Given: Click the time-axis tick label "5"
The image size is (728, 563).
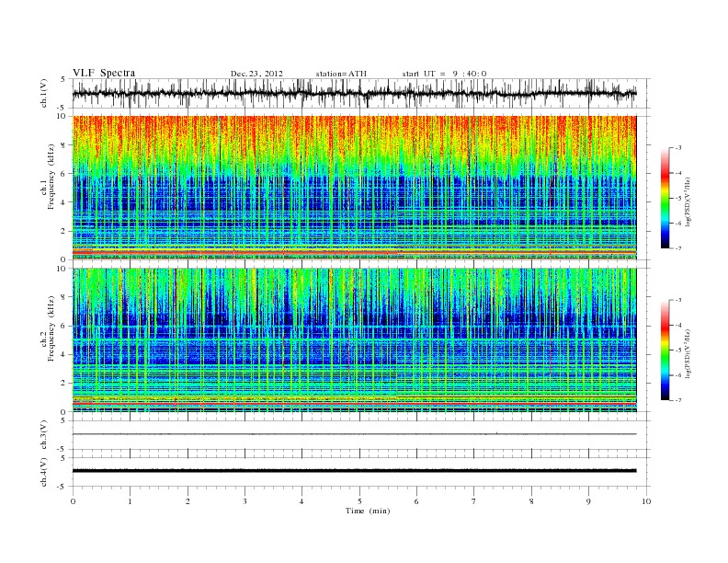Looking at the screenshot, I should pyautogui.click(x=359, y=501).
